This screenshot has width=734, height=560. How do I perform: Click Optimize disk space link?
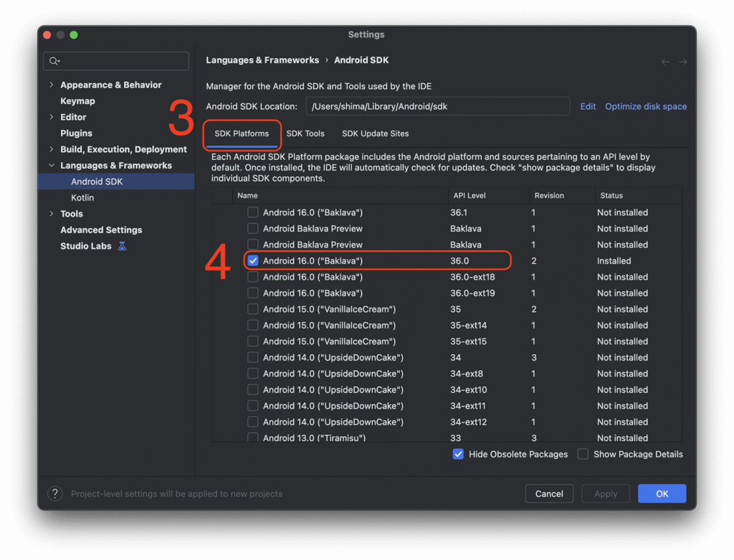pos(645,106)
